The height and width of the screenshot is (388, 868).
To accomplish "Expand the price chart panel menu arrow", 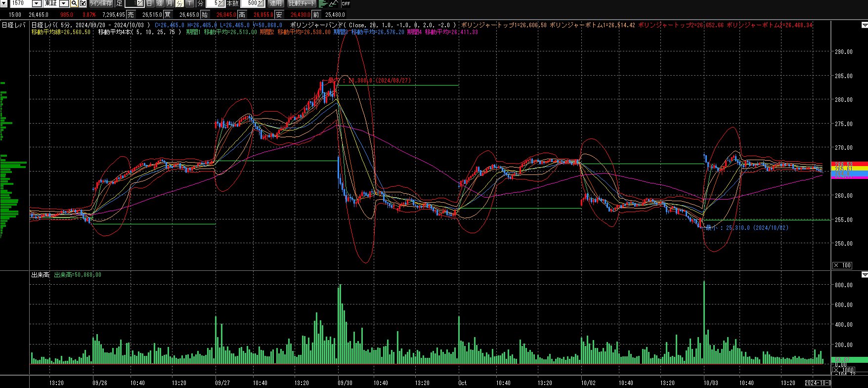I will [864, 25].
